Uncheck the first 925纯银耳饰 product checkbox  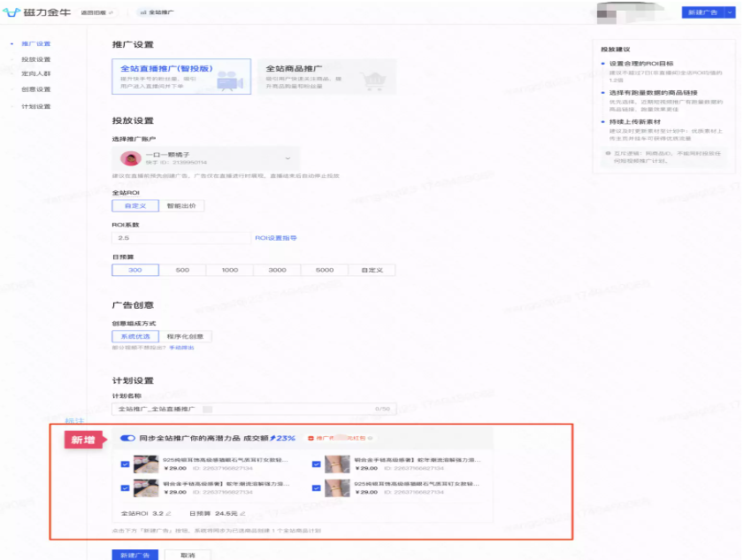127,464
